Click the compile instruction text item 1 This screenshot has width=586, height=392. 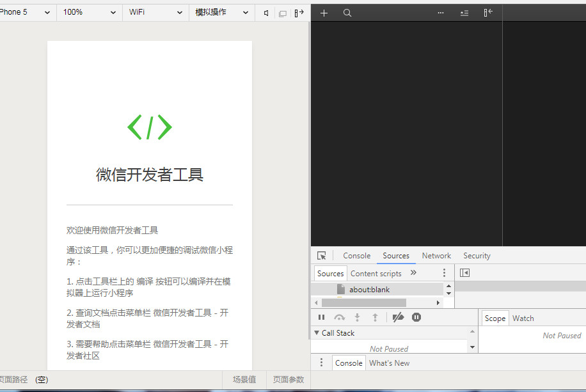149,287
